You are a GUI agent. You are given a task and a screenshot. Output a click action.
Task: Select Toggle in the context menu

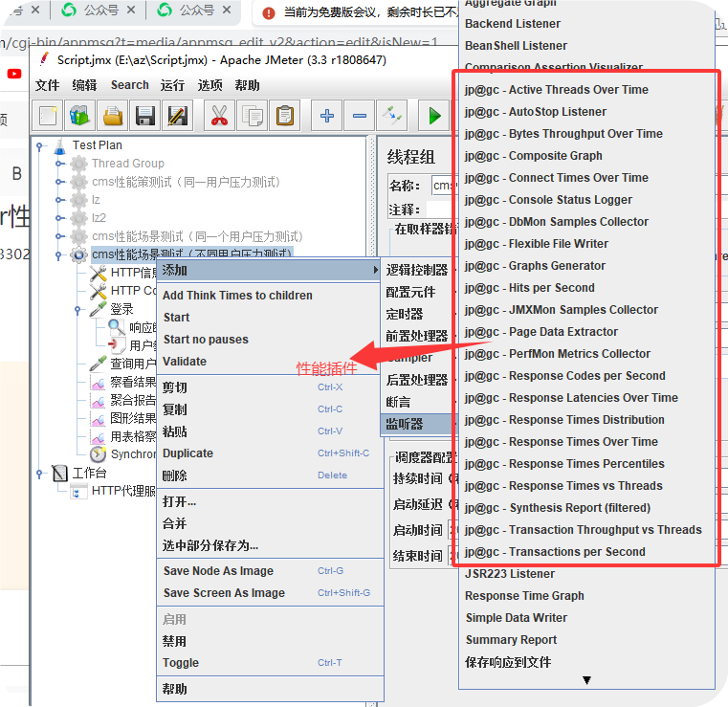click(x=269, y=663)
